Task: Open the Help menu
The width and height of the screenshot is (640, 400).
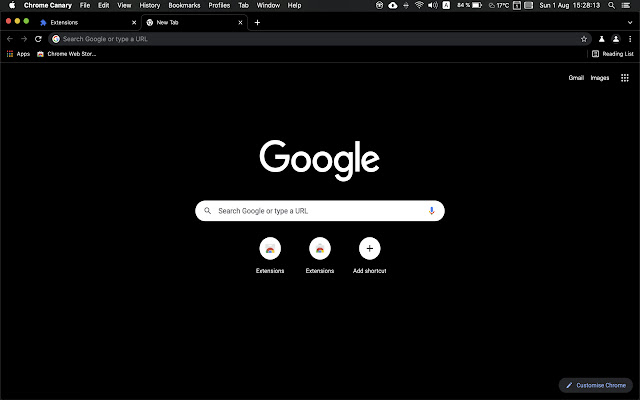Action: pyautogui.click(x=294, y=5)
